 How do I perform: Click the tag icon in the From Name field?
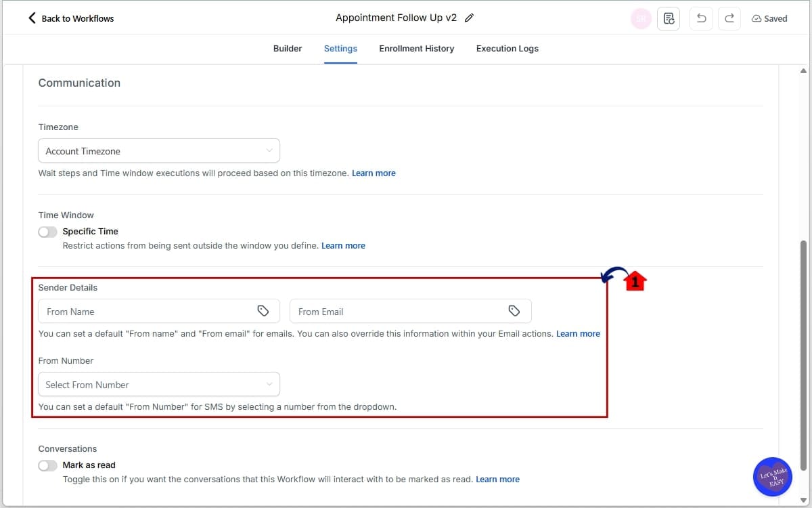point(264,311)
